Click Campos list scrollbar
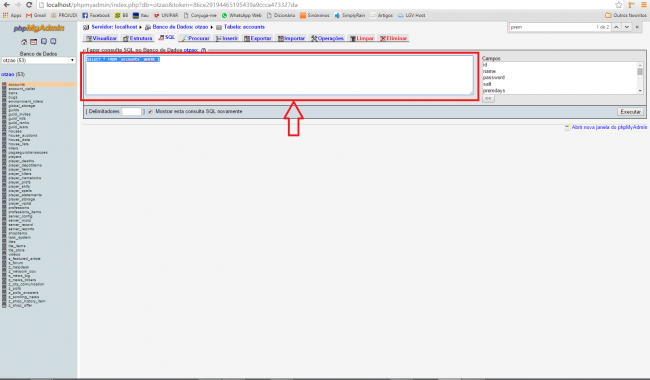 [640, 77]
